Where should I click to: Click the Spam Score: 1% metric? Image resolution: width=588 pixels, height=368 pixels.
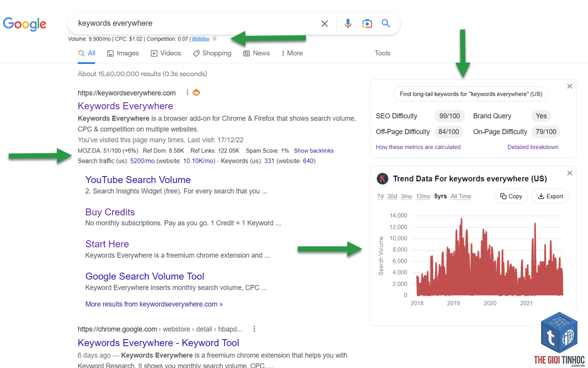pyautogui.click(x=267, y=151)
